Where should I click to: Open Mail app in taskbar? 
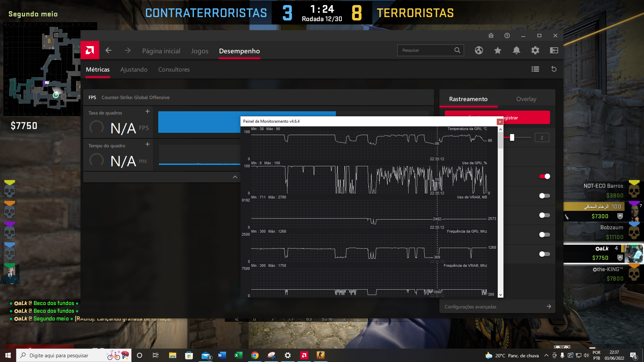tap(205, 355)
